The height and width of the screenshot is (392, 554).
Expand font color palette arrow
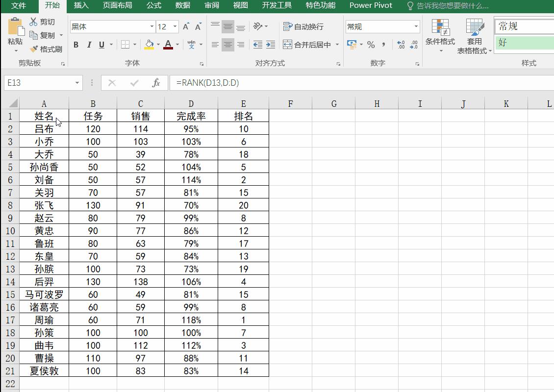tap(177, 45)
